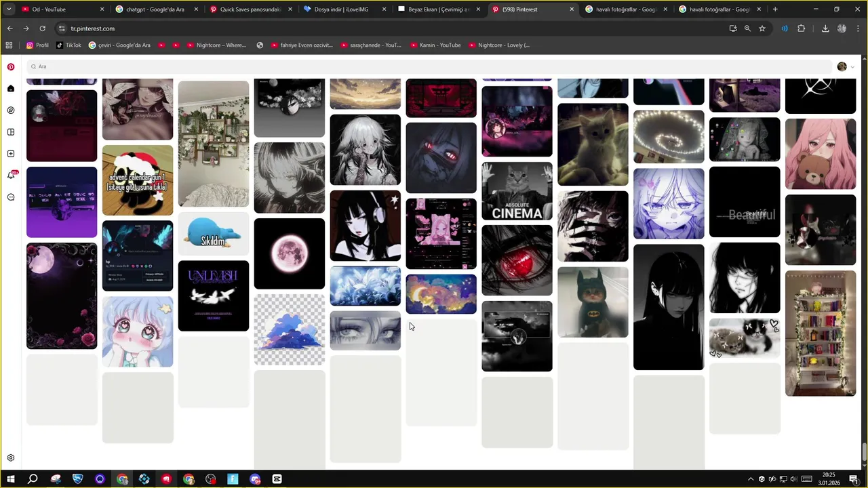
Task: Click the create pin plus icon
Action: click(11, 154)
